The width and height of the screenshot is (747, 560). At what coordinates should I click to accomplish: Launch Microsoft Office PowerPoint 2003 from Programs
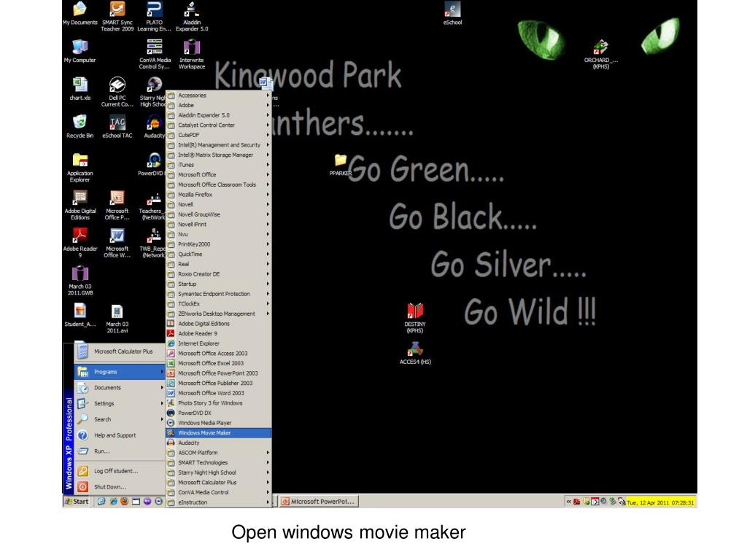coord(219,373)
